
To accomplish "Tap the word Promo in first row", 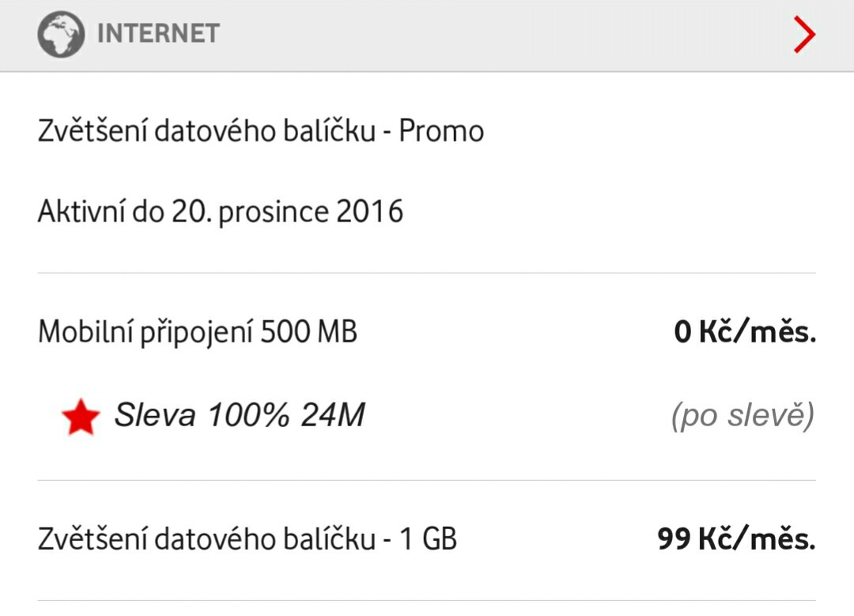I will (441, 130).
